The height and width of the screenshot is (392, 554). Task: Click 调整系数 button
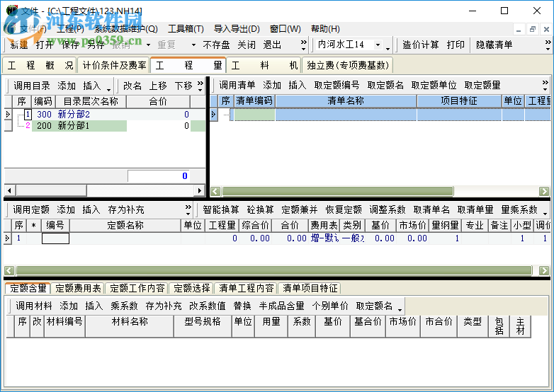click(388, 209)
